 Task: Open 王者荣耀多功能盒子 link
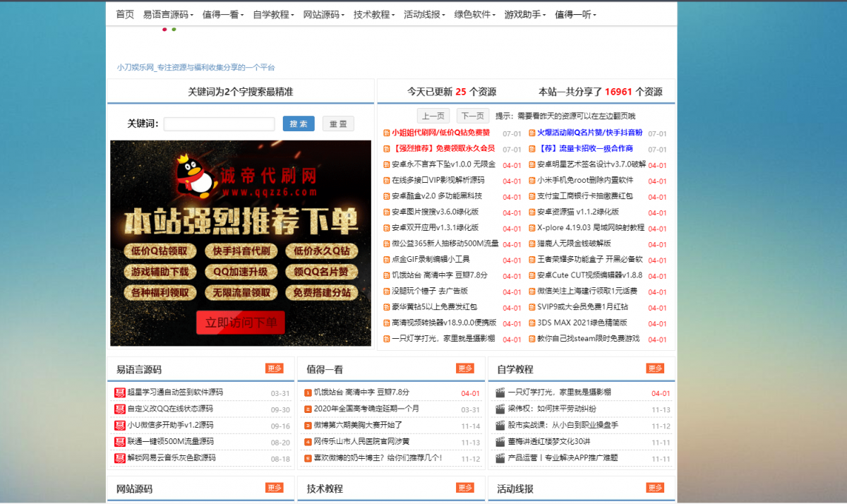(590, 259)
